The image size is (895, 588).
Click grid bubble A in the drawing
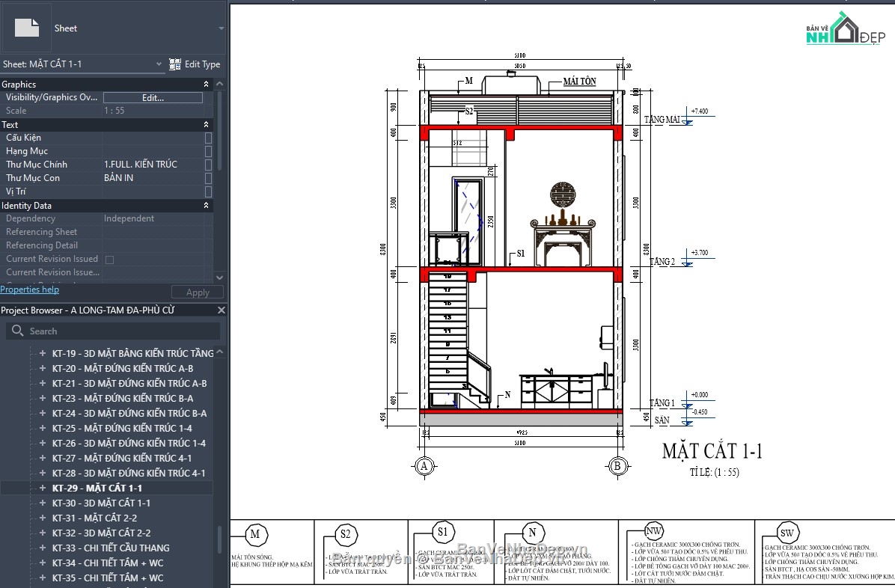tap(424, 466)
